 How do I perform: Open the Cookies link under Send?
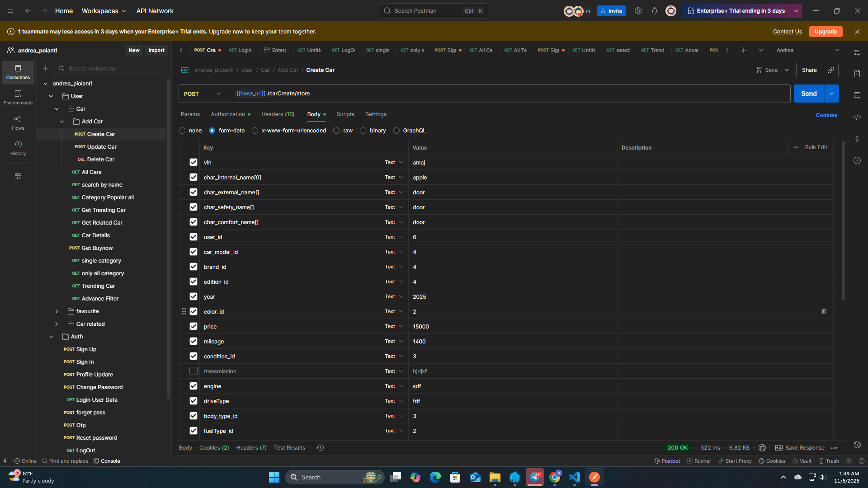(x=826, y=115)
